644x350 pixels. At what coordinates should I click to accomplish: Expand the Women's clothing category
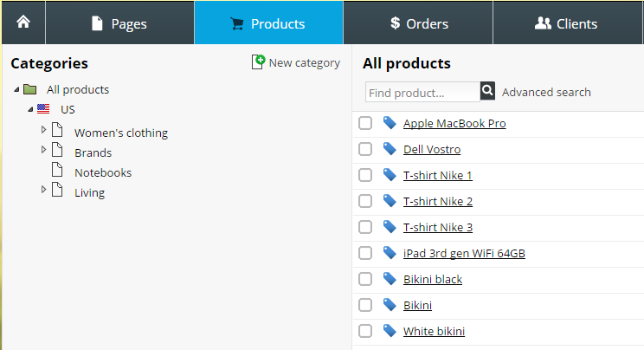(x=43, y=130)
